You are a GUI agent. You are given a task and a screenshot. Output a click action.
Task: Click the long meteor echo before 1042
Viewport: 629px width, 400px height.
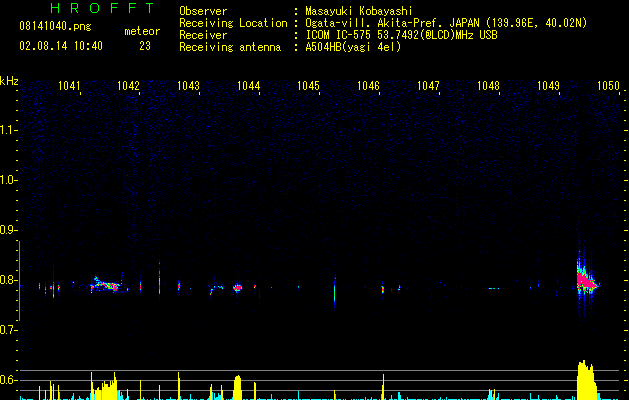pyautogui.click(x=106, y=284)
